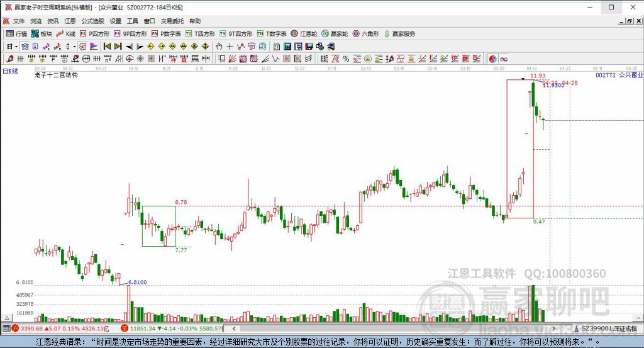Click the yellow diamond right-arrow icon
Image resolution: width=644 pixels, height=348 pixels.
(x=162, y=47)
